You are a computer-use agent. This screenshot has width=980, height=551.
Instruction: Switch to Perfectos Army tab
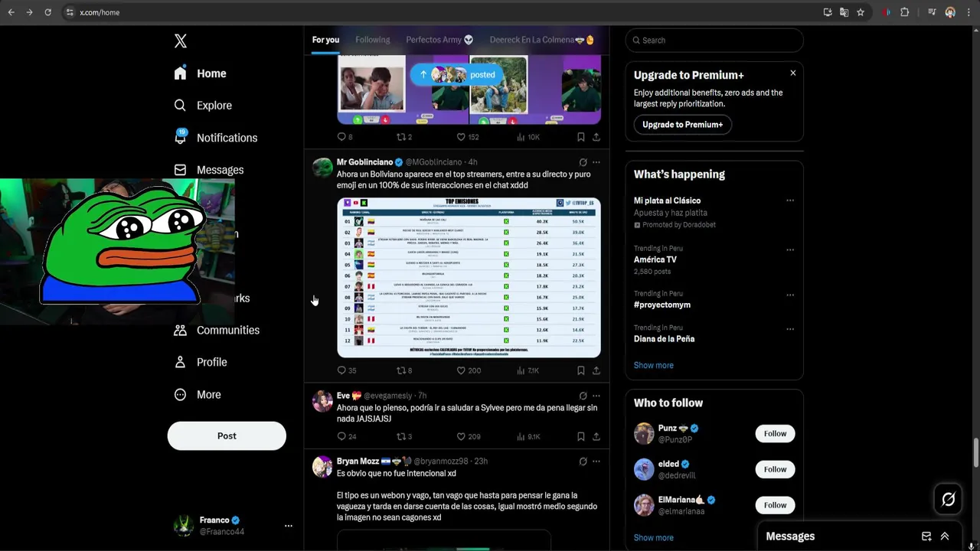click(x=439, y=40)
